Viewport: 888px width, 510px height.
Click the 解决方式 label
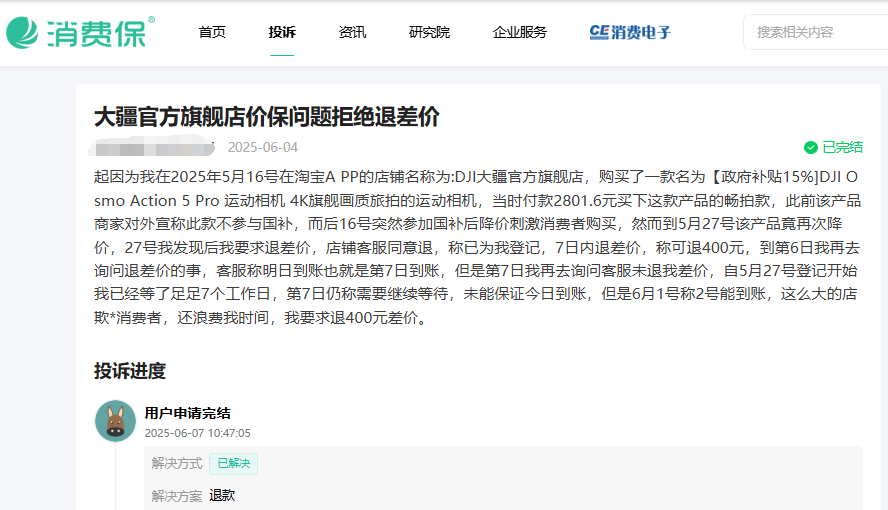tap(177, 464)
